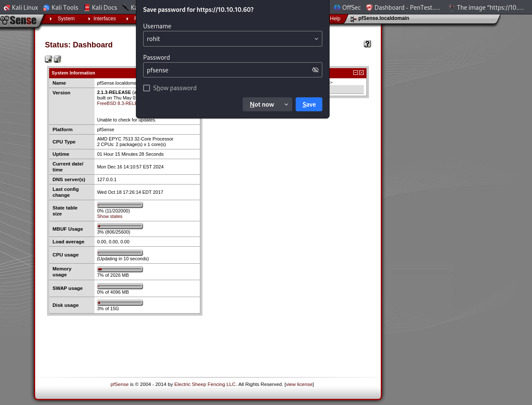Click the Status: Dashboard heading
Screen dimensions: 532x405
(x=79, y=45)
